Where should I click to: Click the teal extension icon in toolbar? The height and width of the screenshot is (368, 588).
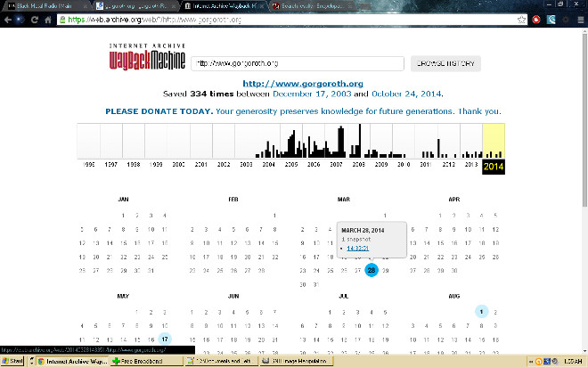(x=551, y=20)
